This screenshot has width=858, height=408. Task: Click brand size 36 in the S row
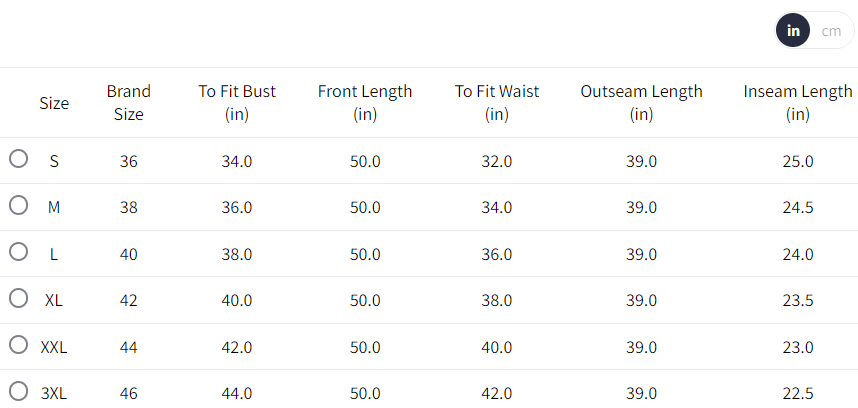128,161
